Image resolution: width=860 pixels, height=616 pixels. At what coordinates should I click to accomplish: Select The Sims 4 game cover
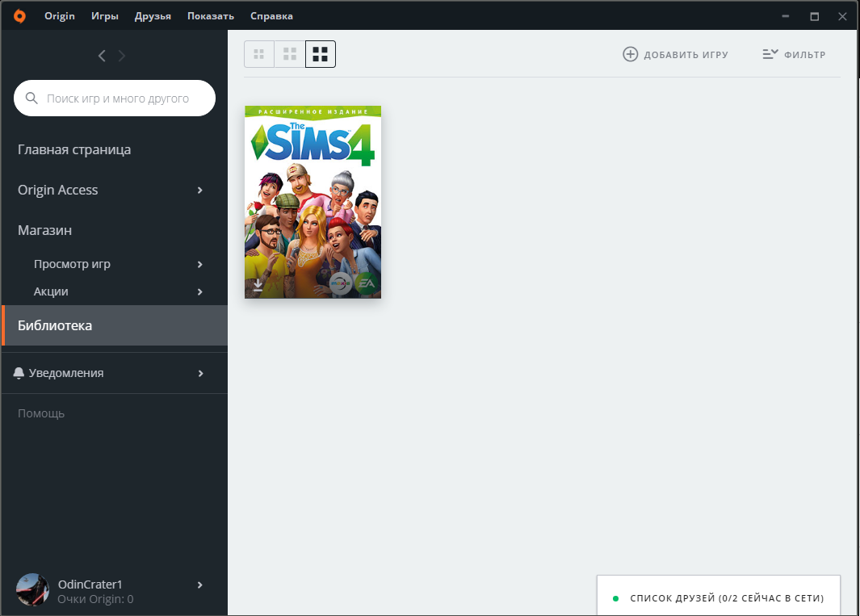313,202
